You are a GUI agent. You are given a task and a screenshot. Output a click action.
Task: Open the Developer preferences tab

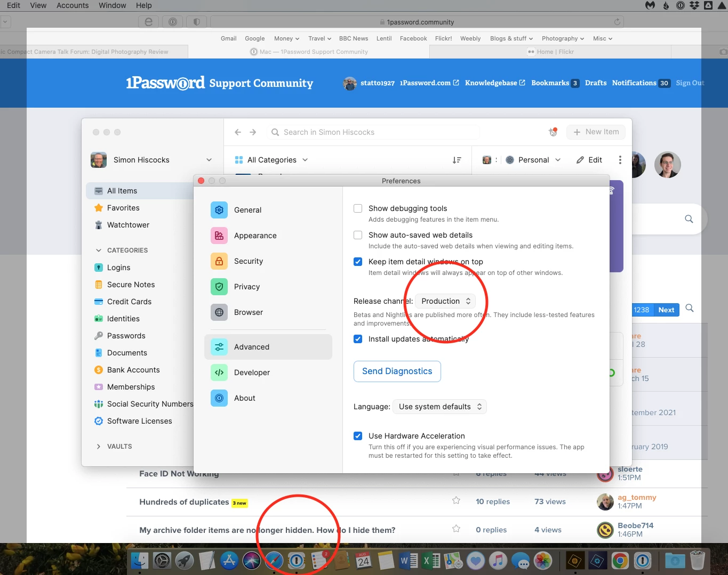(268, 372)
